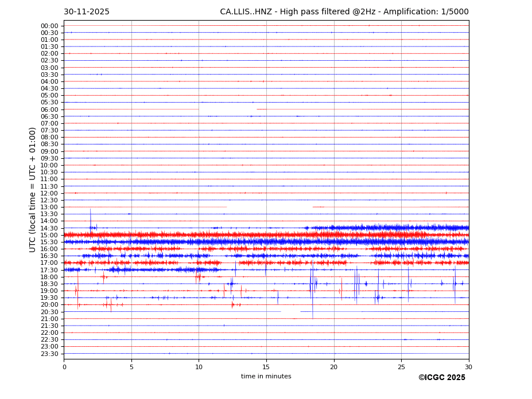Click the 'time in minutes' axis label
This screenshot has width=532, height=399.
click(266, 377)
